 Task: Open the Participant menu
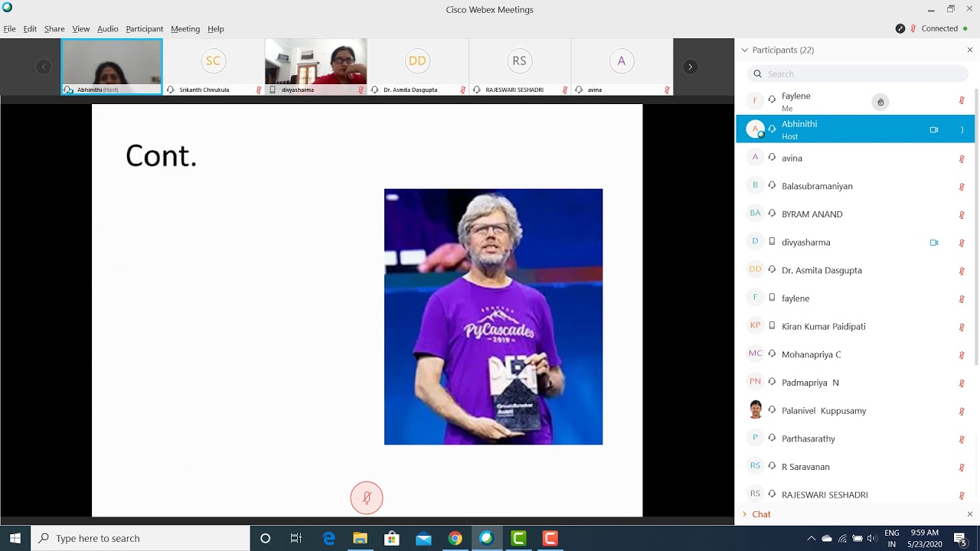tap(144, 29)
